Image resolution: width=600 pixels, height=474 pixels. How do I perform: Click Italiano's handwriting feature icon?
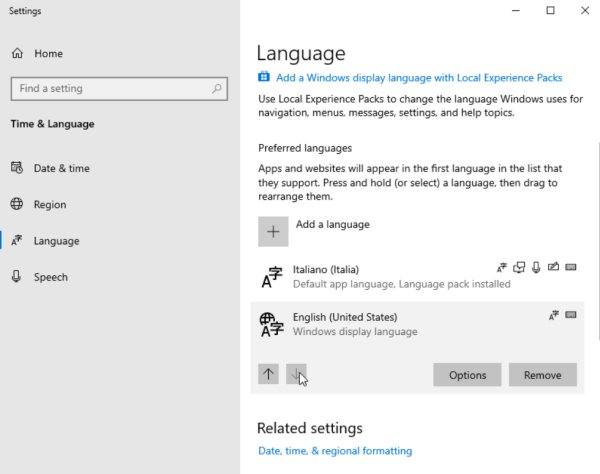pyautogui.click(x=553, y=267)
